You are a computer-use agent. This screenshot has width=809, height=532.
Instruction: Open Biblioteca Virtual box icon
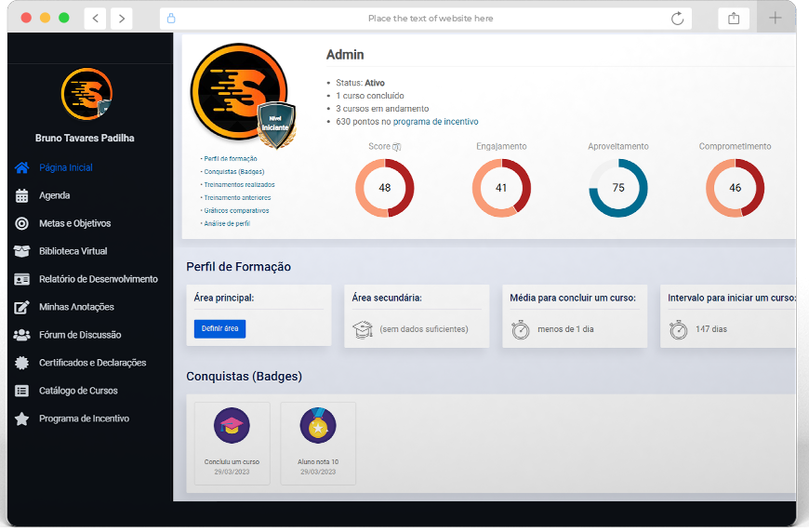(22, 251)
